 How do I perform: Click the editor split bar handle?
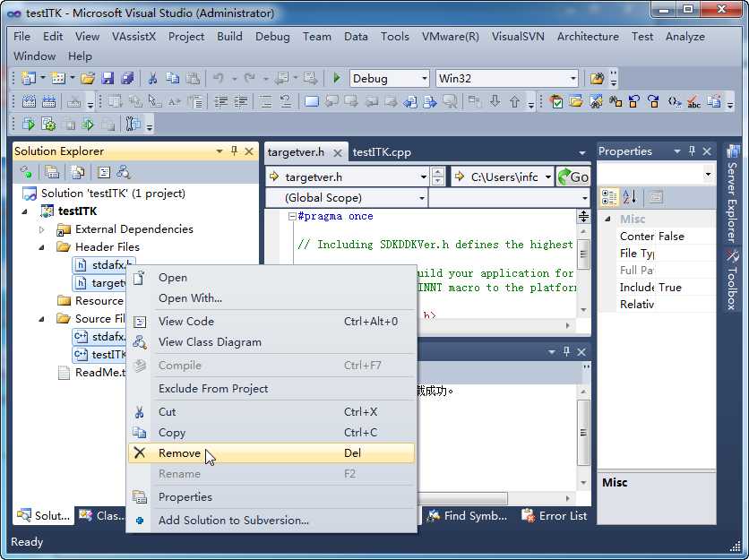[583, 217]
